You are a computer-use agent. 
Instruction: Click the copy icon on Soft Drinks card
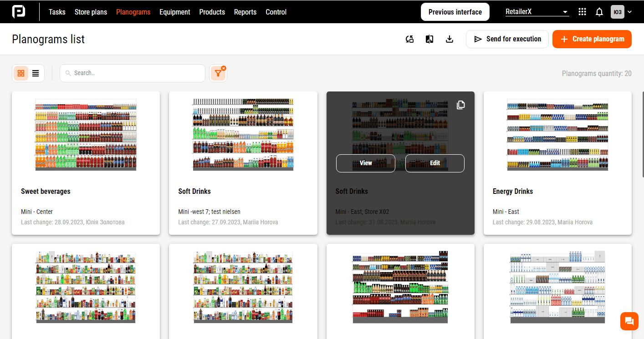461,105
